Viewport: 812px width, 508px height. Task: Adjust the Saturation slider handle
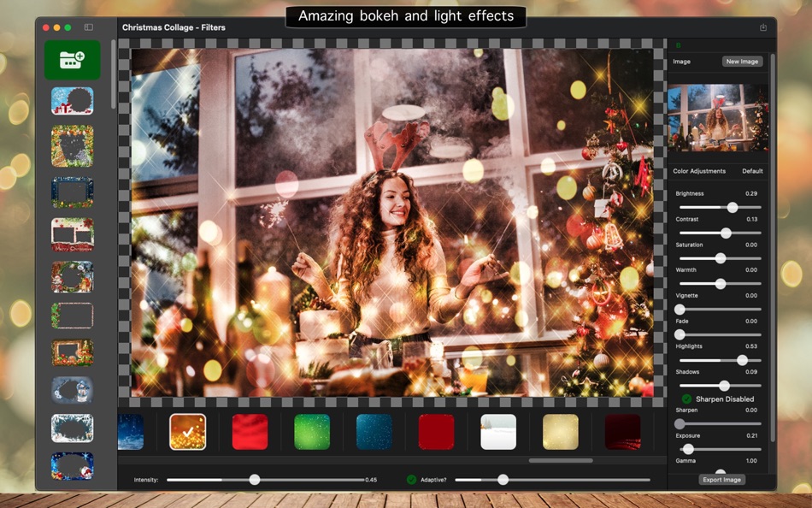point(721,258)
